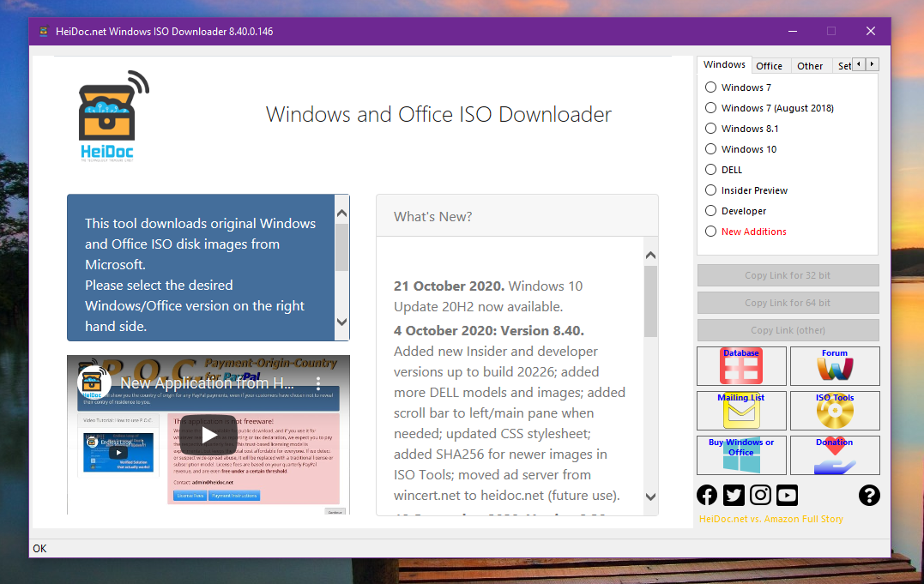Click the OK status bar text

[x=39, y=549]
